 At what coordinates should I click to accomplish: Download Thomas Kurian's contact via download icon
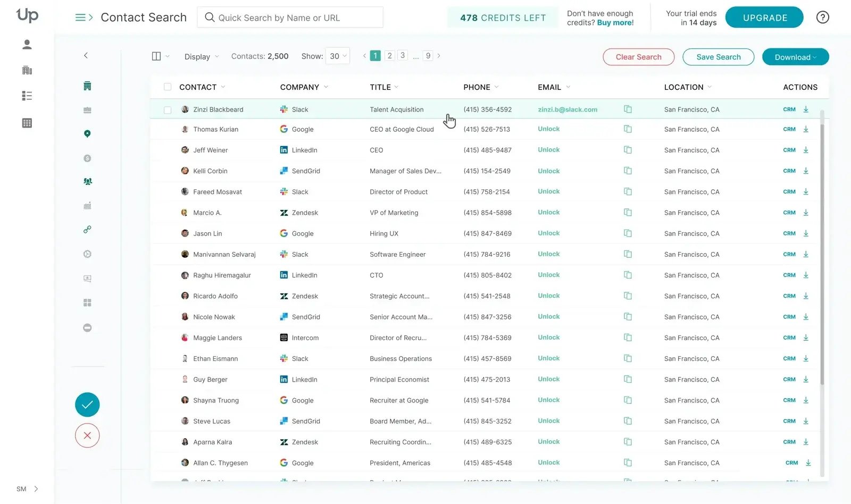point(806,129)
